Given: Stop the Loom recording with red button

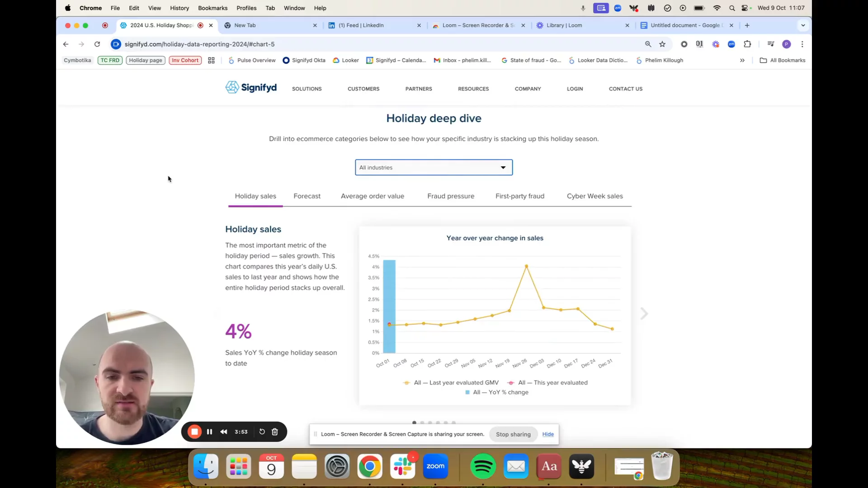Looking at the screenshot, I should click(x=194, y=432).
